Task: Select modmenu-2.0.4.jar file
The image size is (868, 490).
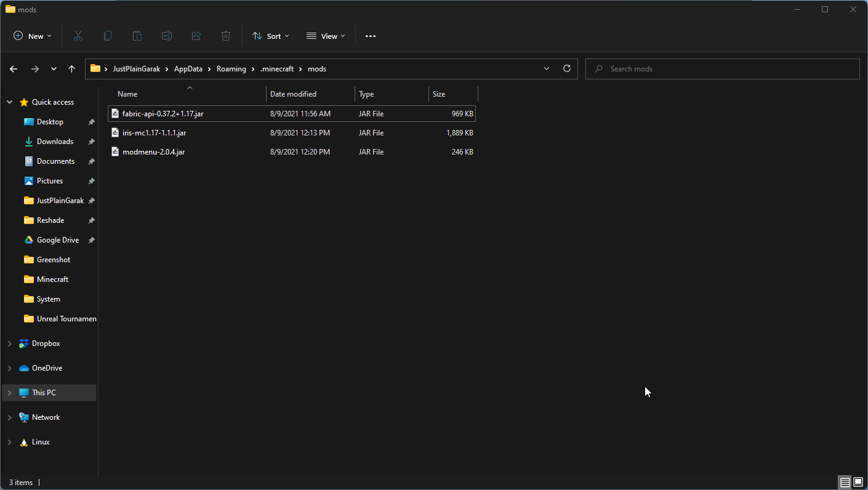Action: [292, 152]
